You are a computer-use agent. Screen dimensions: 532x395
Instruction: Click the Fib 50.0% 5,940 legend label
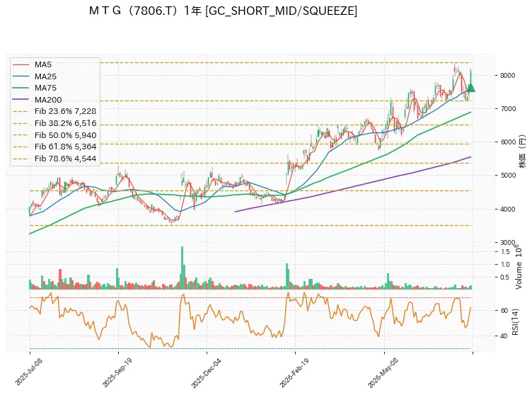pyautogui.click(x=66, y=135)
